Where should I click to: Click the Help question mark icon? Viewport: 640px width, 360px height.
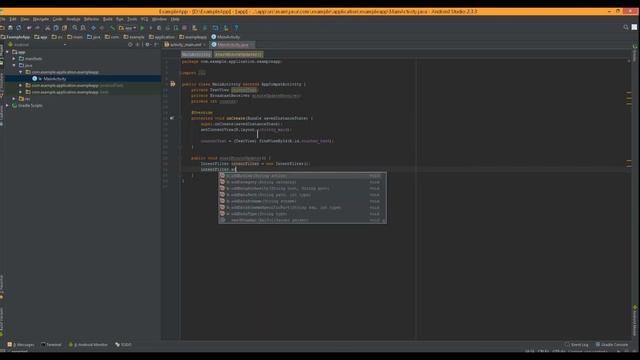pos(236,28)
